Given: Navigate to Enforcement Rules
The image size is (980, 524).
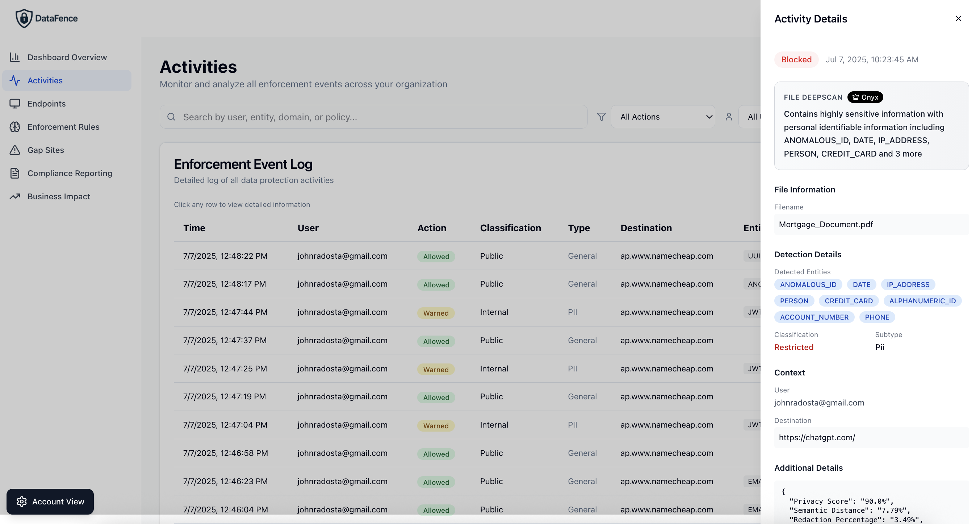Looking at the screenshot, I should [67, 127].
